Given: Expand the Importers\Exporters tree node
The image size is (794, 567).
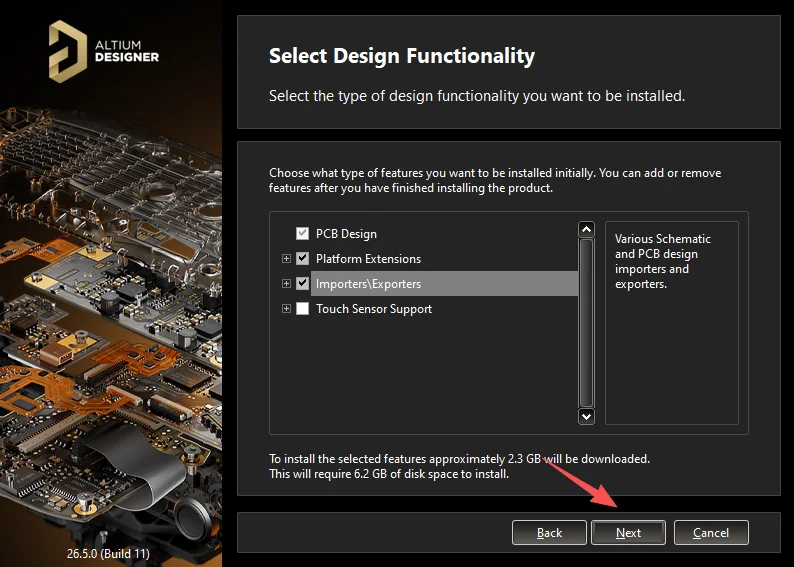Looking at the screenshot, I should tap(286, 284).
